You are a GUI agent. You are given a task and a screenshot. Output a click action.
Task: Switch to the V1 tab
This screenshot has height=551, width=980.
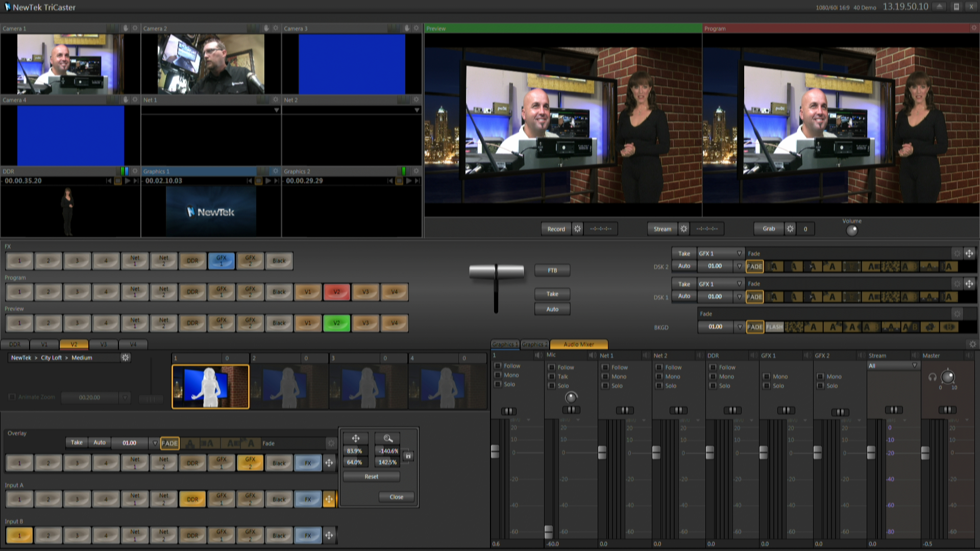44,344
